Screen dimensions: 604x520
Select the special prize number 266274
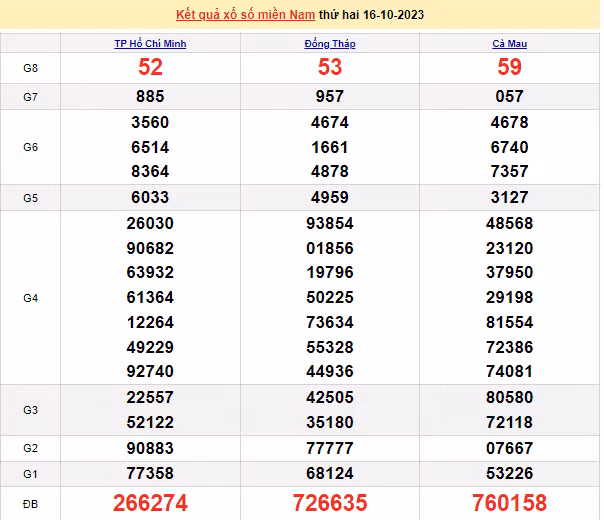150,502
